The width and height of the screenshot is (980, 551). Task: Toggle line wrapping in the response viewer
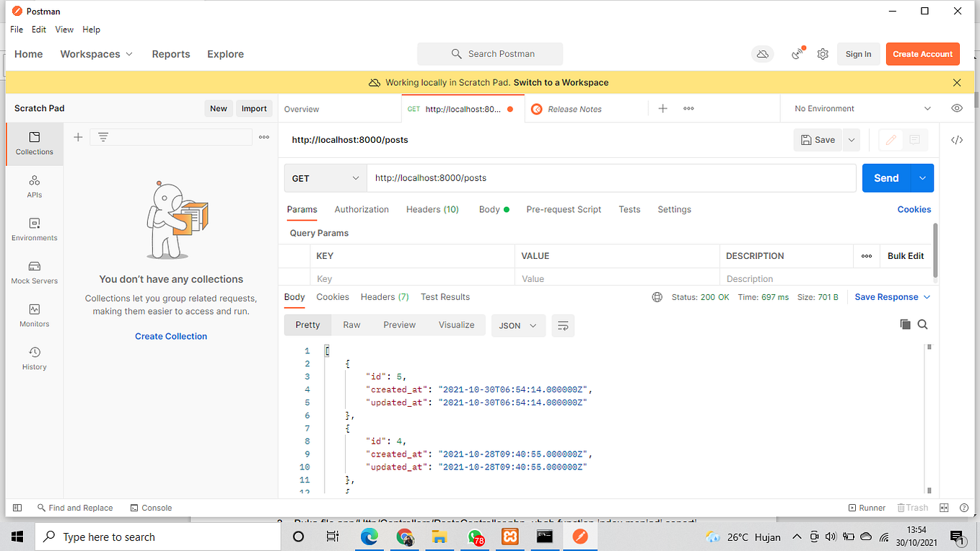(x=563, y=325)
